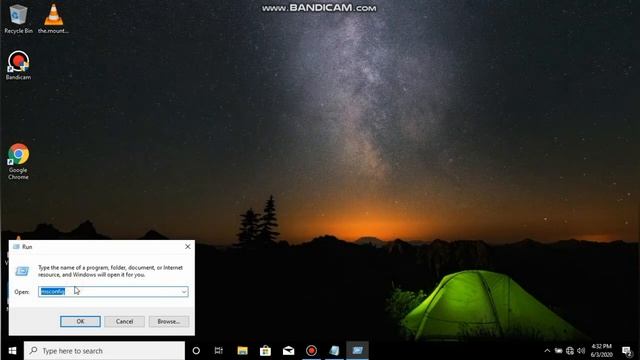Viewport: 640px width, 360px height.
Task: Launch the Google Chrome desktop shortcut
Action: 18,161
